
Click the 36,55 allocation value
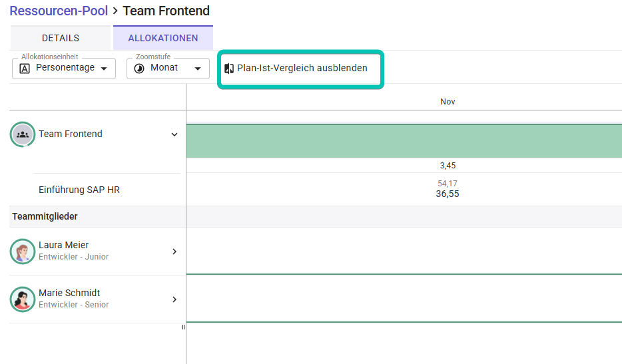448,194
